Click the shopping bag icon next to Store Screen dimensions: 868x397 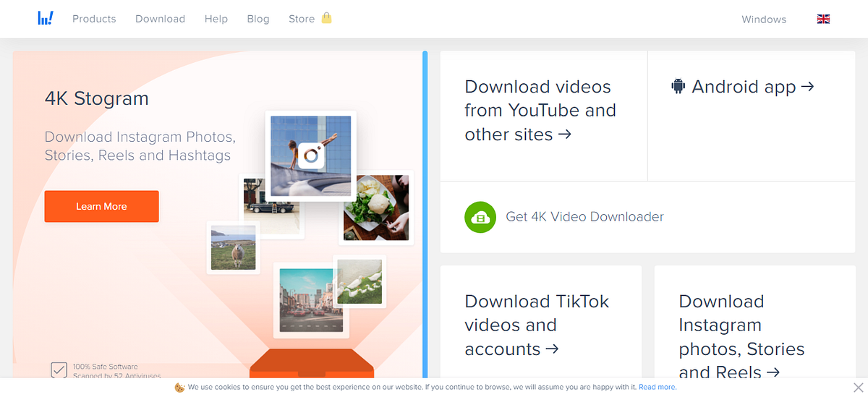coord(326,18)
